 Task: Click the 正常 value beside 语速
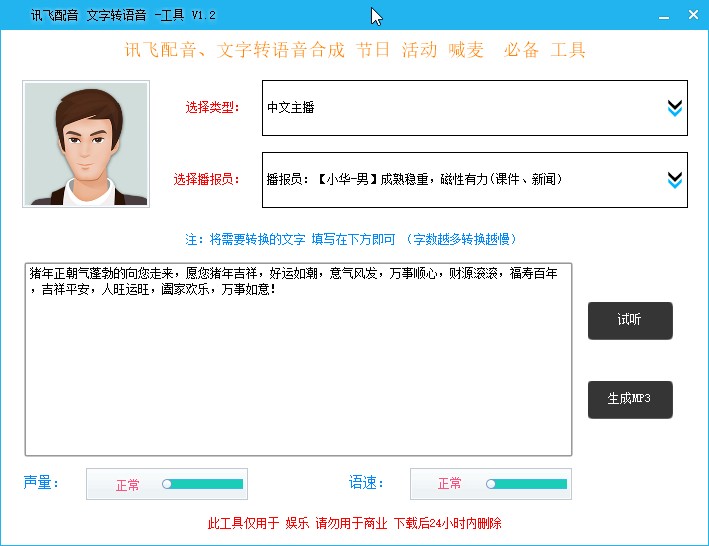(x=449, y=484)
